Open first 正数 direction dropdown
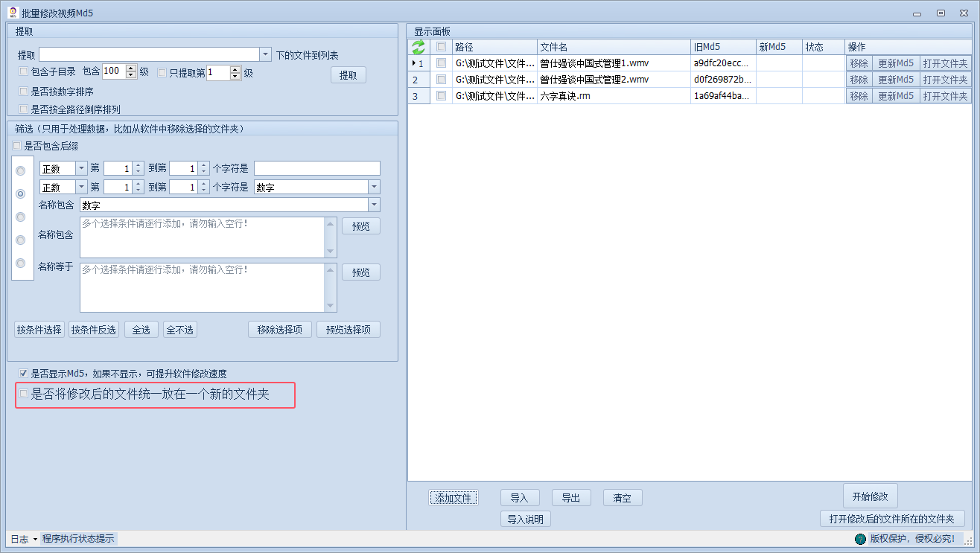This screenshot has width=980, height=553. tap(82, 168)
